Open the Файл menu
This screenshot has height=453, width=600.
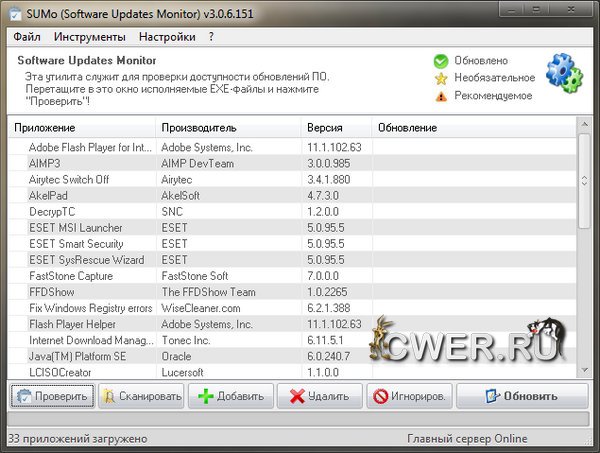point(27,37)
